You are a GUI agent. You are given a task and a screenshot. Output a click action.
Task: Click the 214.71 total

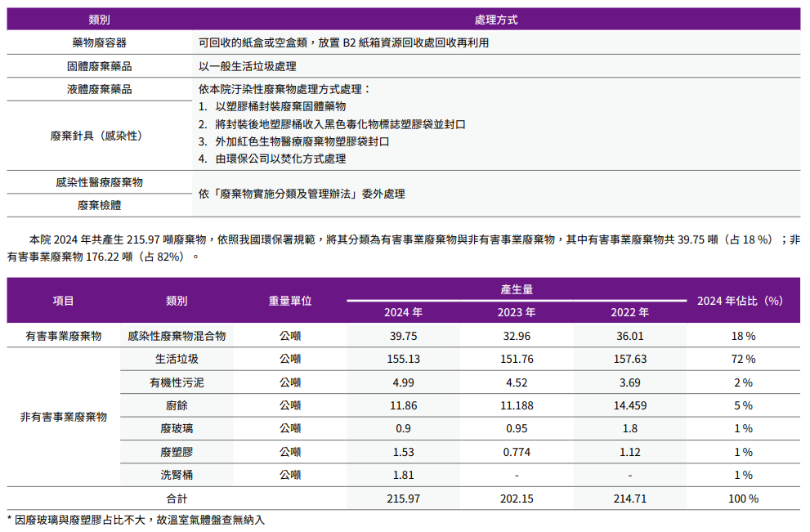(x=629, y=499)
